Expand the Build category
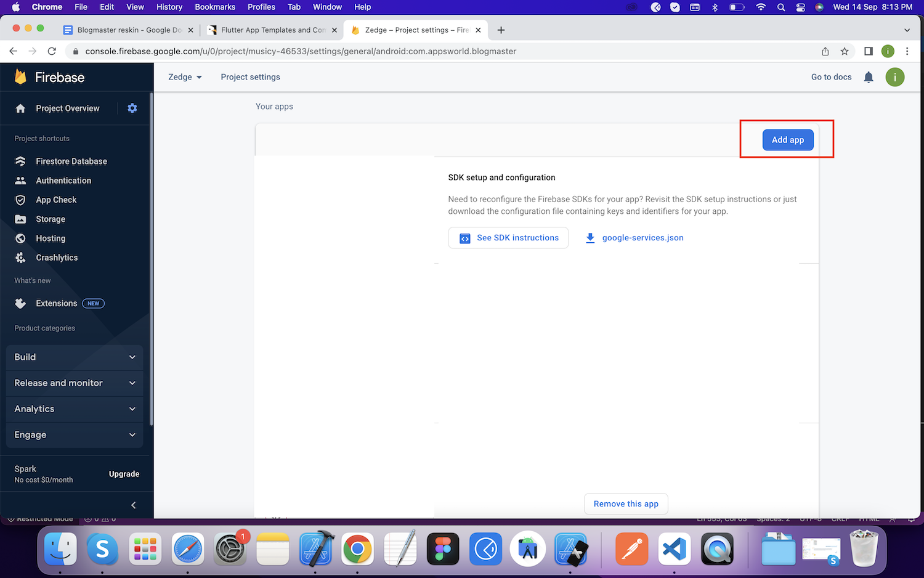924x578 pixels. pos(75,357)
